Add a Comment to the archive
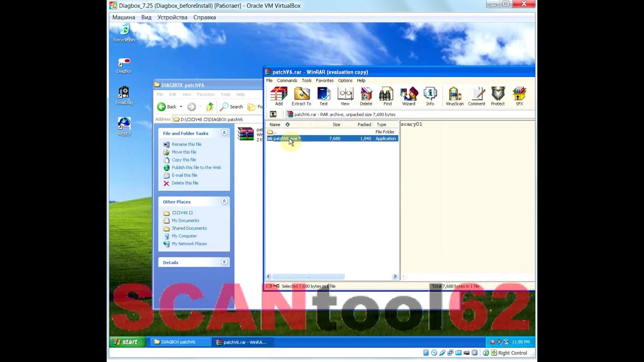Viewport: 644px width, 362px height. [476, 96]
